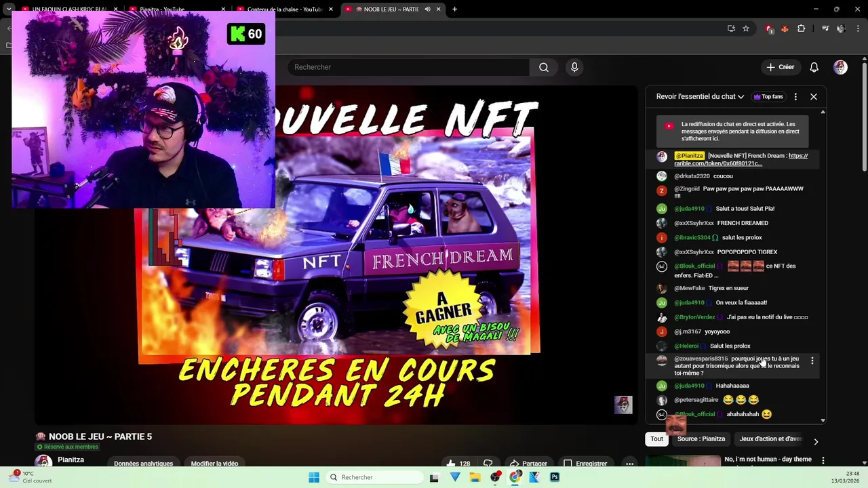Open options for the recommended video

click(x=823, y=460)
